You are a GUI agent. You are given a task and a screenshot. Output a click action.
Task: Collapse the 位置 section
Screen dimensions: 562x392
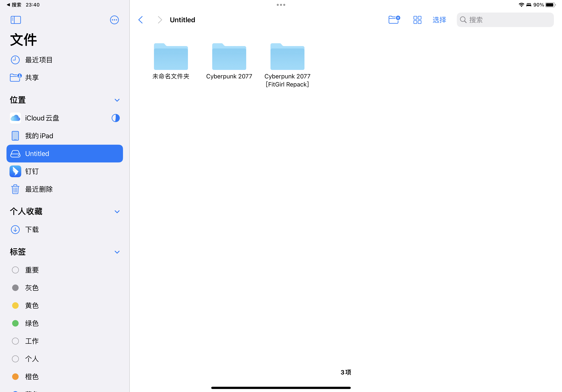point(117,100)
